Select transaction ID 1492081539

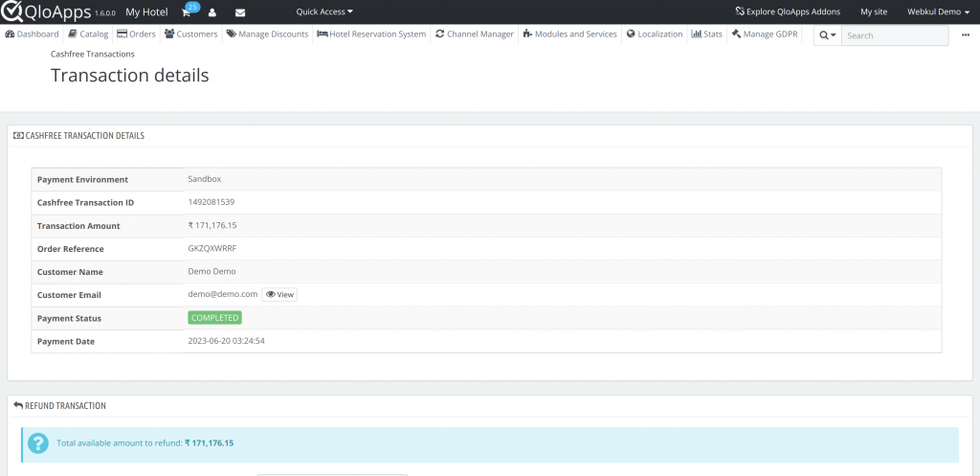212,202
